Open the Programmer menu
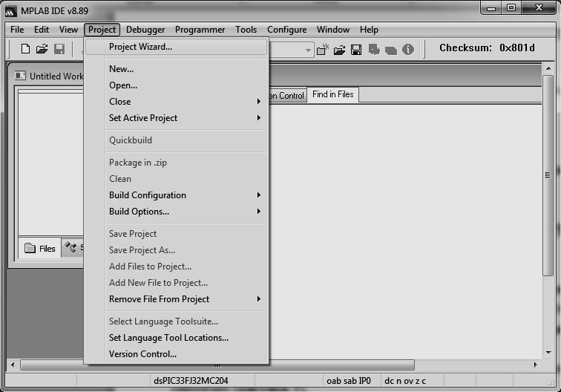Screen dimensions: 561x392 click(200, 30)
